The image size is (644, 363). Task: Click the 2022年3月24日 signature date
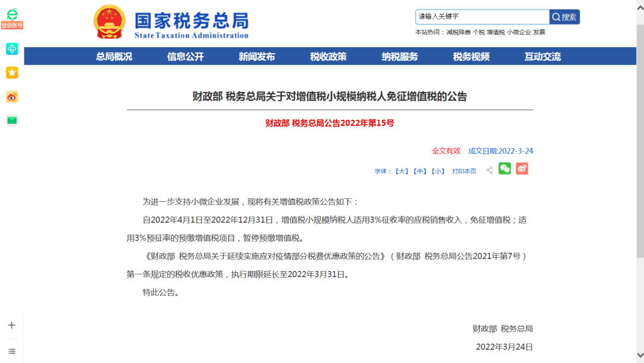504,346
